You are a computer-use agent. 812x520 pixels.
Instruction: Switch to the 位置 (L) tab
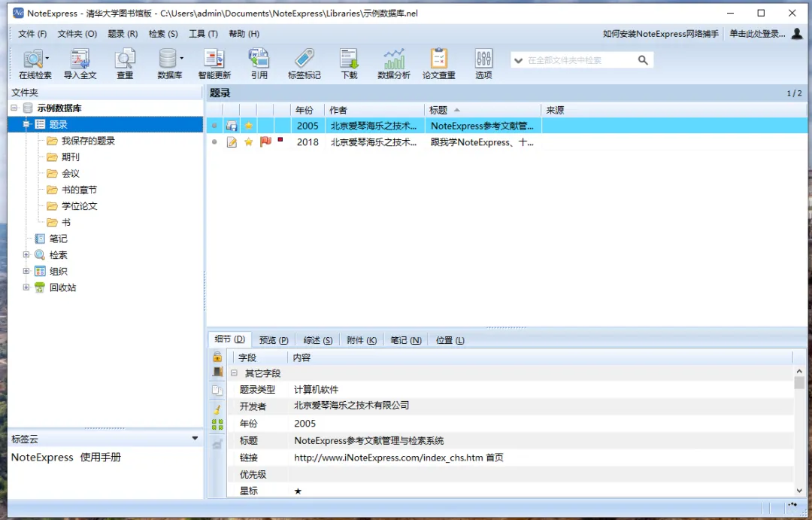pos(450,340)
